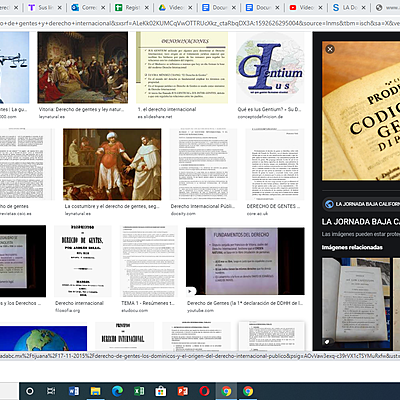
Task: Click the URL in the address bar
Action: click(200, 23)
